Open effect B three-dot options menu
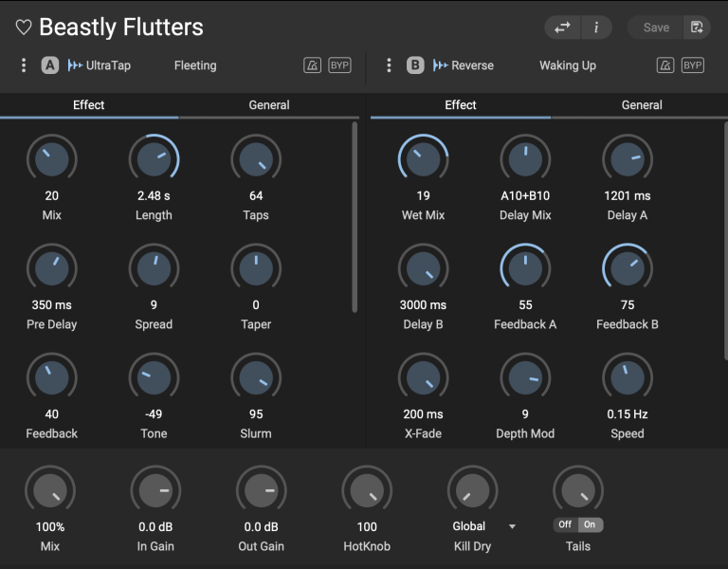 (x=389, y=65)
